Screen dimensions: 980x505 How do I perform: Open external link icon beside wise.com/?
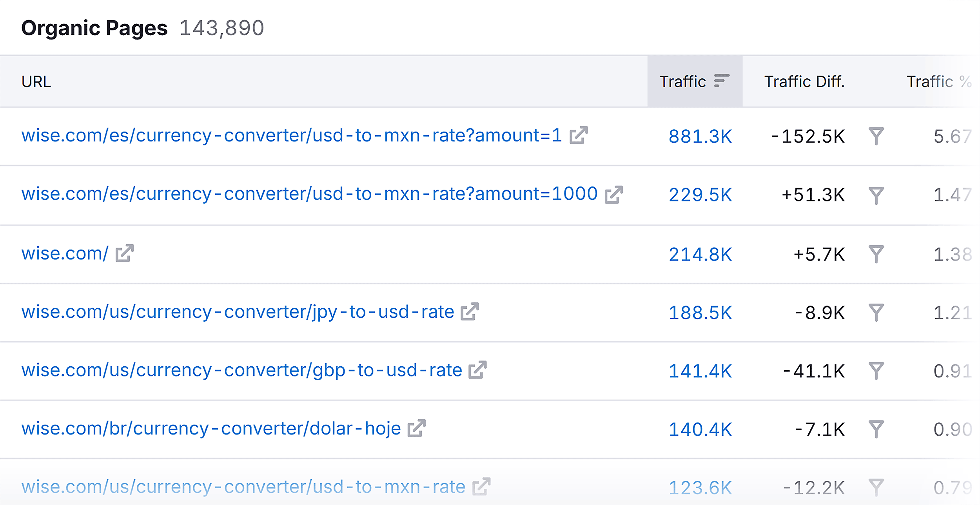click(x=125, y=253)
